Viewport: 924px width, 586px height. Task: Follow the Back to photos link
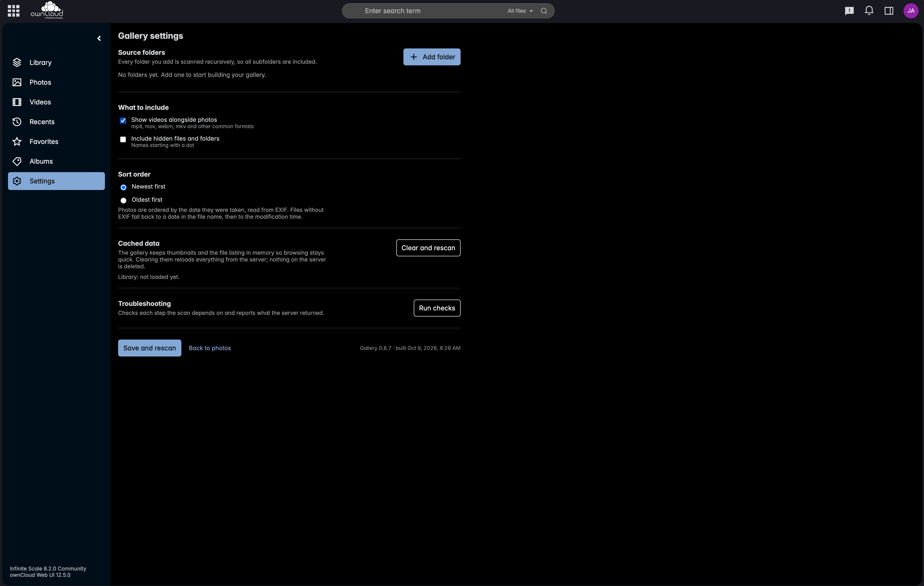pos(210,348)
